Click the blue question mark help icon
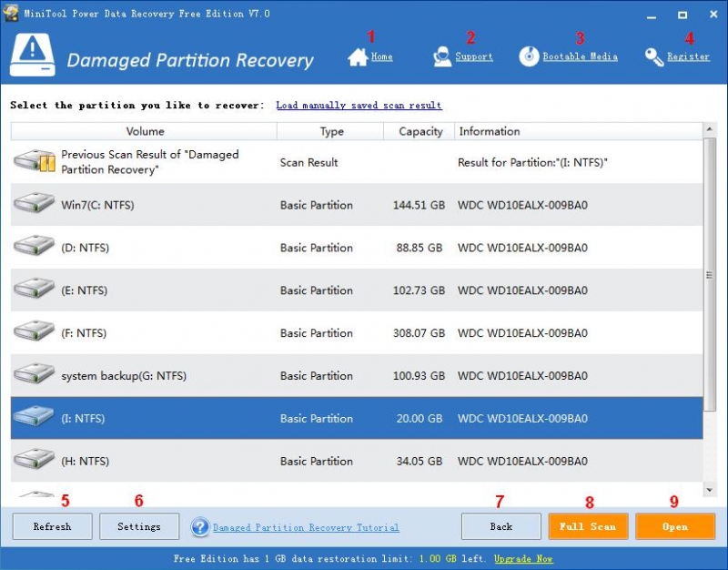The width and height of the screenshot is (728, 570). 200,527
